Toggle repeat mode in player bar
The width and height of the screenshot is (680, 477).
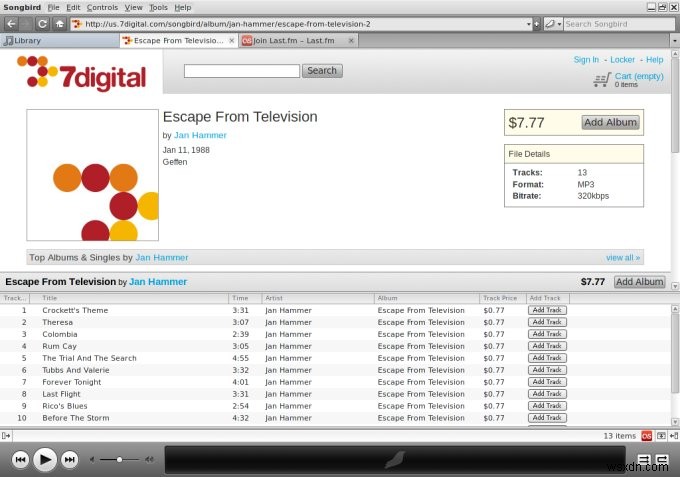coord(662,459)
